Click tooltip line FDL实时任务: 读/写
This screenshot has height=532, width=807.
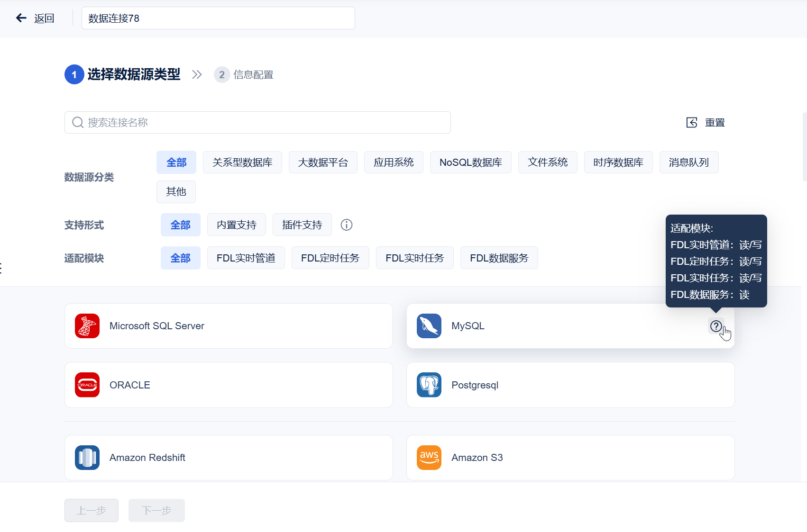(716, 278)
